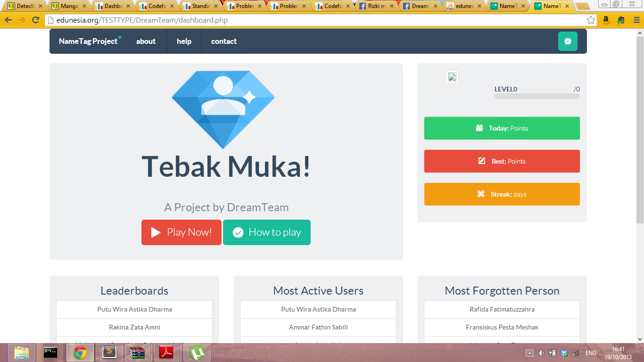Open the Amazon extension icon

coord(606,20)
